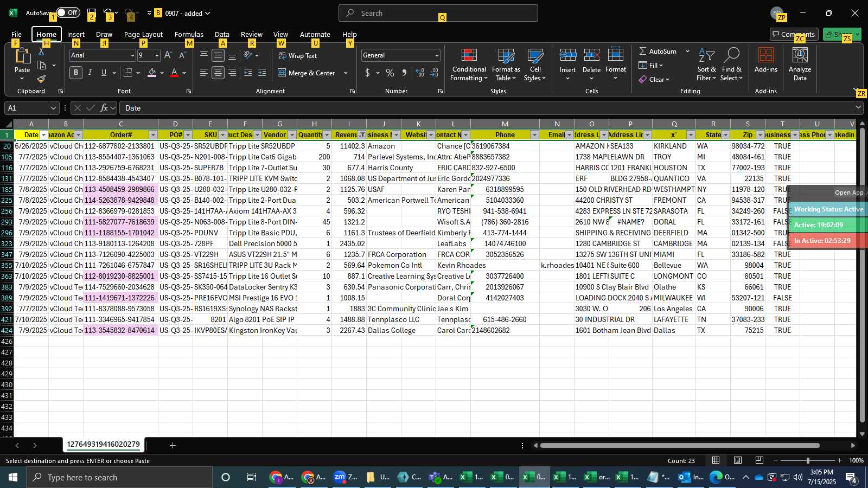Click the zoom slider handle
The width and height of the screenshot is (868, 488).
tap(808, 460)
